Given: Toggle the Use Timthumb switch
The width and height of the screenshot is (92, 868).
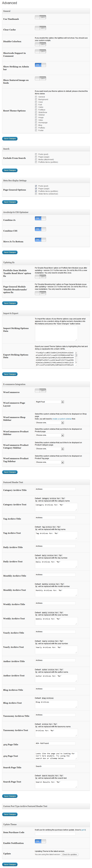Looking at the screenshot, I should tap(40, 17).
